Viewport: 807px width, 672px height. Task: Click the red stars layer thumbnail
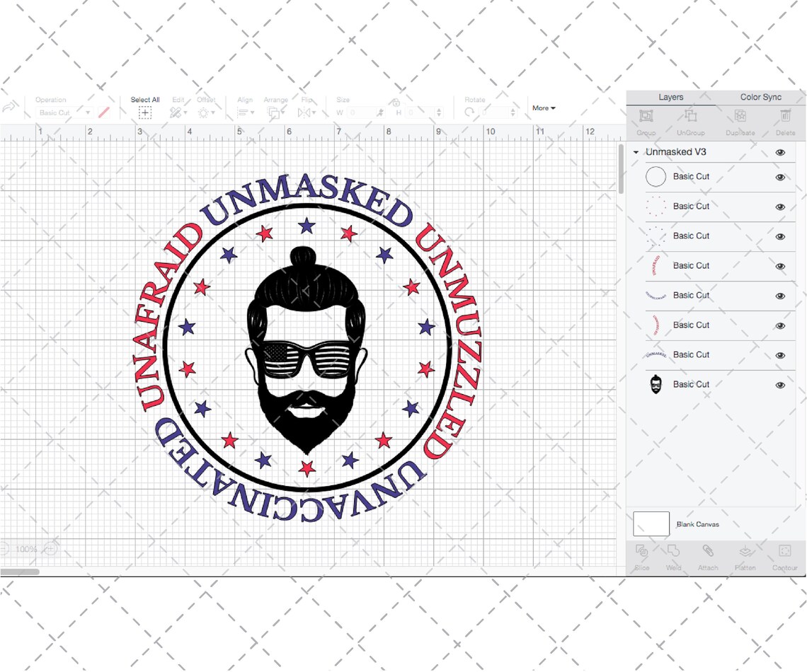(656, 206)
